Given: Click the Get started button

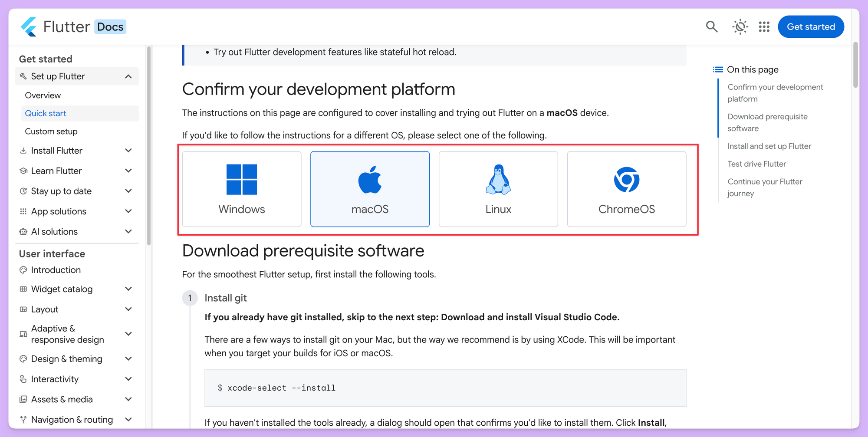Looking at the screenshot, I should point(811,27).
